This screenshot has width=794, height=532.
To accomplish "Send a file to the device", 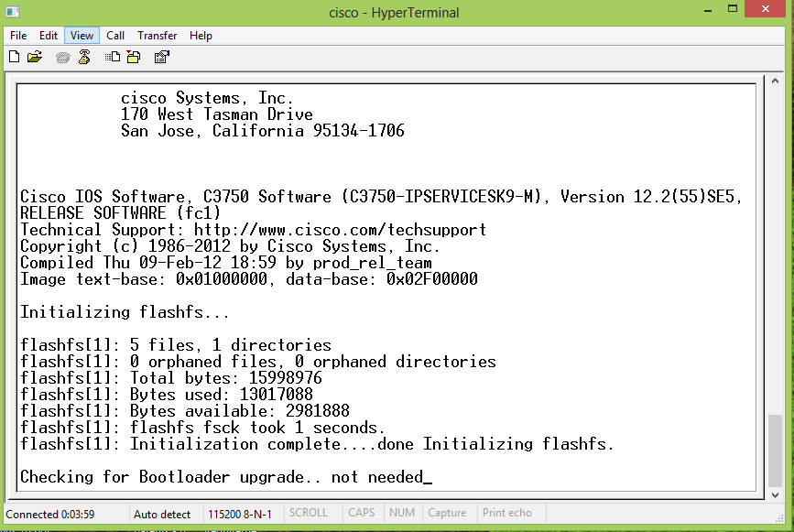I will pos(111,56).
